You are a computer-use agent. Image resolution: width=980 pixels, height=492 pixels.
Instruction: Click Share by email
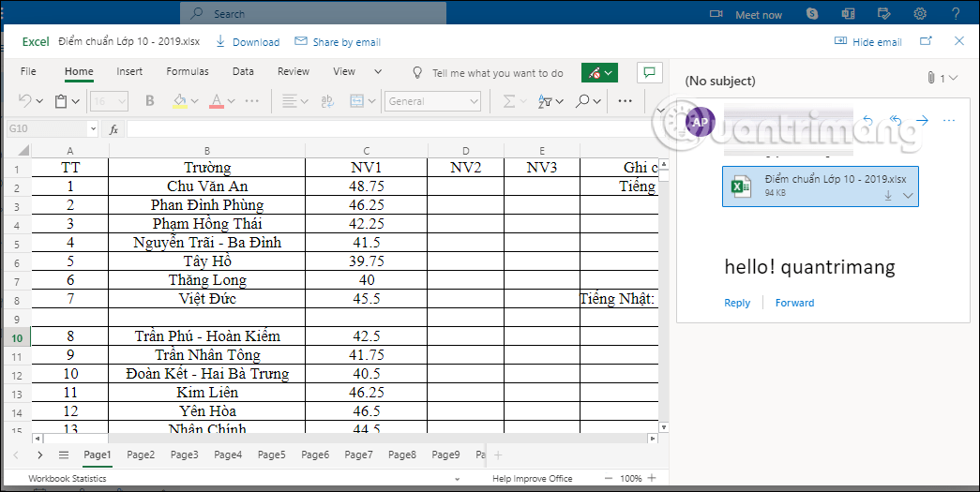(338, 42)
